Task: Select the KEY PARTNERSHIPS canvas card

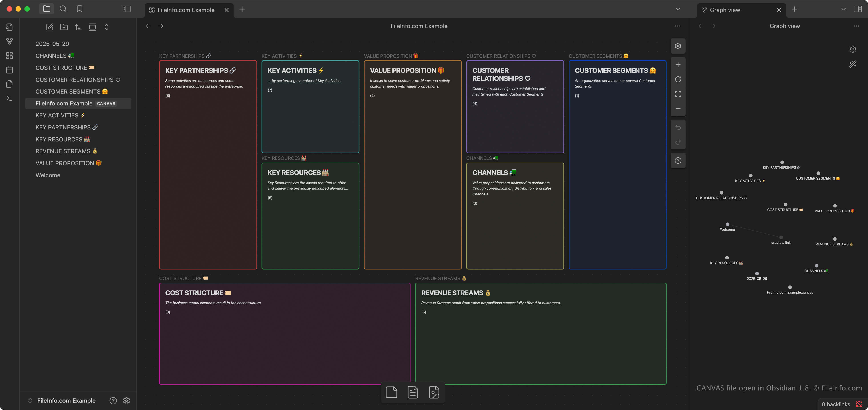Action: (x=208, y=165)
